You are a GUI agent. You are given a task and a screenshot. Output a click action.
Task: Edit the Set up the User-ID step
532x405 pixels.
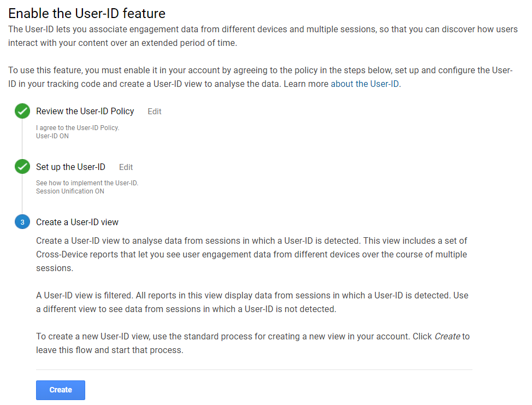point(126,167)
